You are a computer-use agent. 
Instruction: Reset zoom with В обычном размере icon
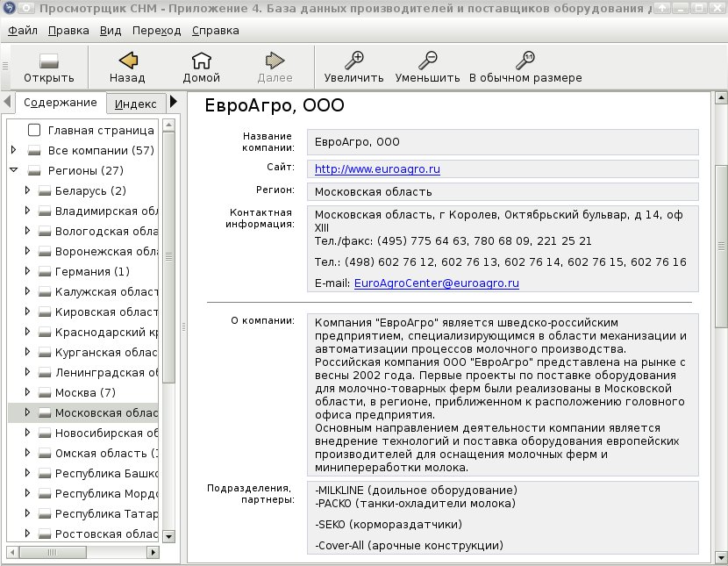525,61
